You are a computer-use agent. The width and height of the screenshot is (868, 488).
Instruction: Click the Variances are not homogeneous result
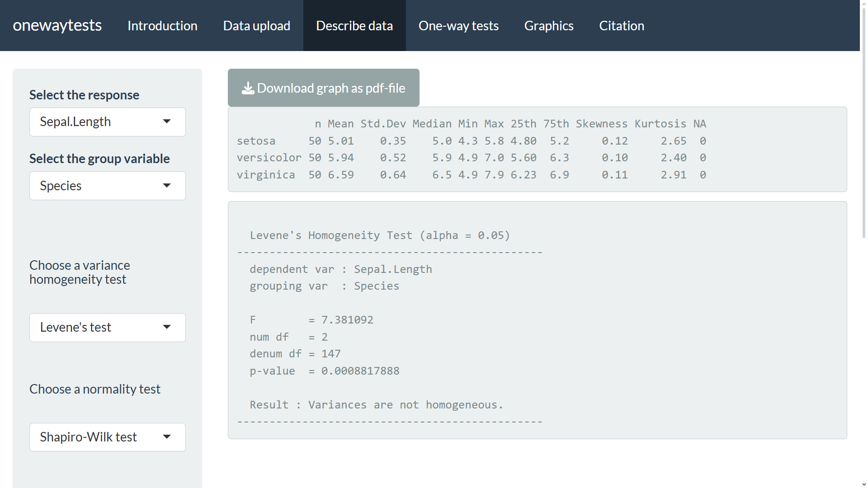click(406, 405)
